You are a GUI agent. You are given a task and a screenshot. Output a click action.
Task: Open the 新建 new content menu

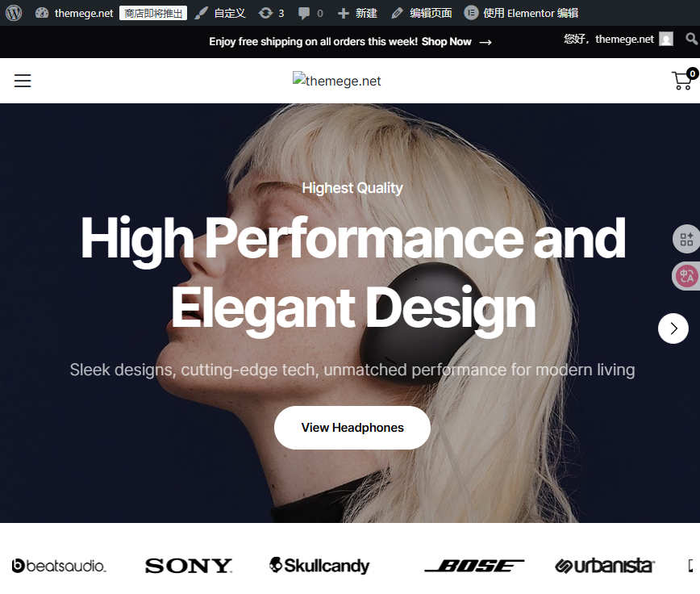357,14
